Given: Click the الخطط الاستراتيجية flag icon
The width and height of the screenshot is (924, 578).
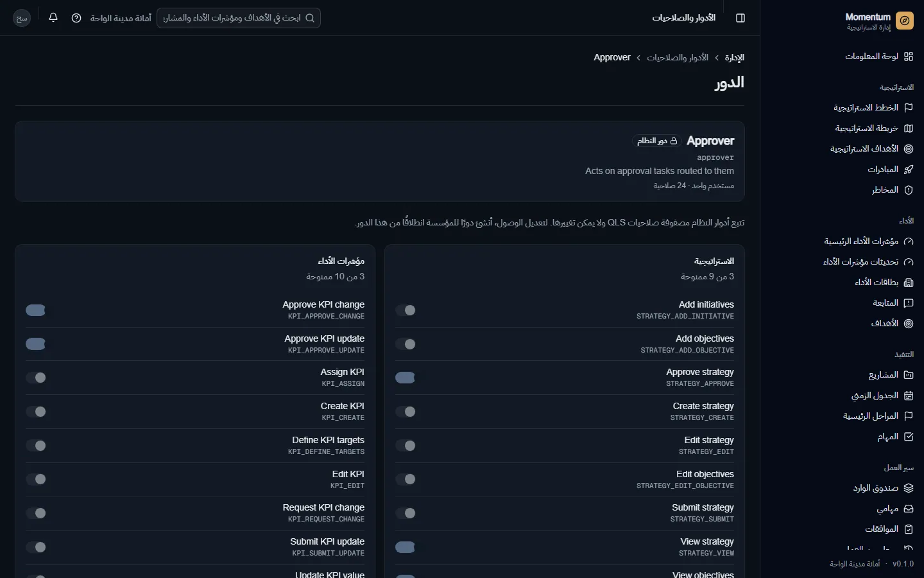Looking at the screenshot, I should point(909,108).
